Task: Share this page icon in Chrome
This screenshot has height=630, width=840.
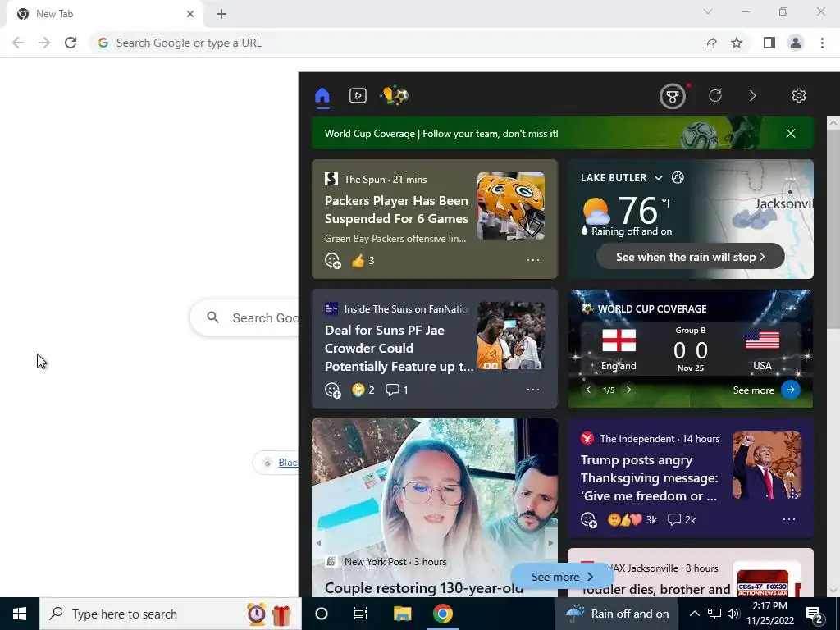Action: (710, 43)
